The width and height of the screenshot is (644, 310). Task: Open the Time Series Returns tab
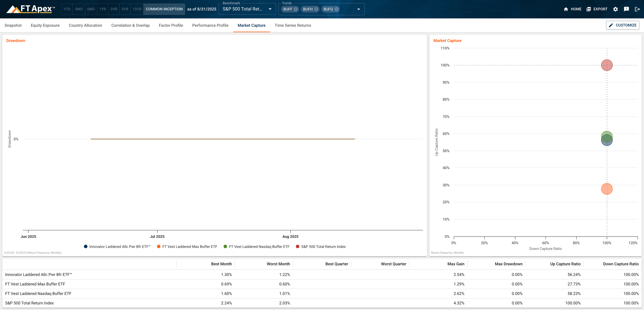pos(293,25)
